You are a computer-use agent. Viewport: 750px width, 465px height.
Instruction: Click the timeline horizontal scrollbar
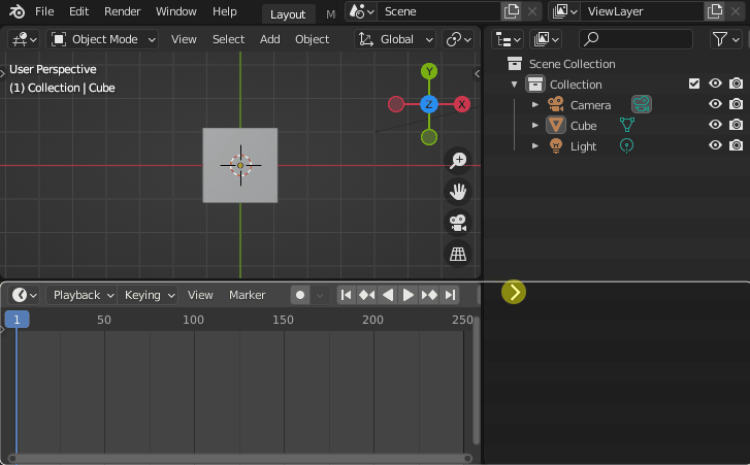click(240, 458)
